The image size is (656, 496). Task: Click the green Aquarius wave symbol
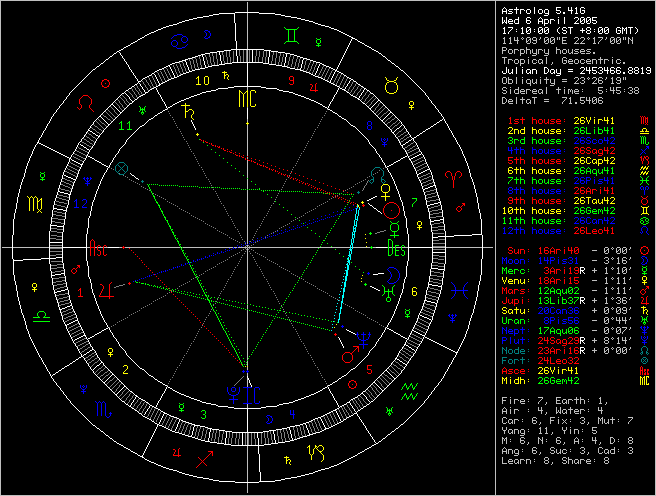coord(408,388)
